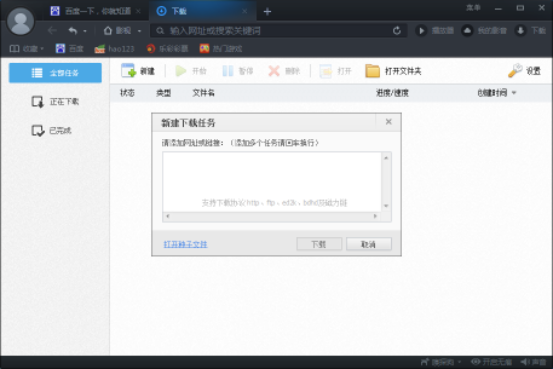The width and height of the screenshot is (553, 369).
Task: Expand the 创建时间 column dropdown arrow
Action: pyautogui.click(x=514, y=93)
